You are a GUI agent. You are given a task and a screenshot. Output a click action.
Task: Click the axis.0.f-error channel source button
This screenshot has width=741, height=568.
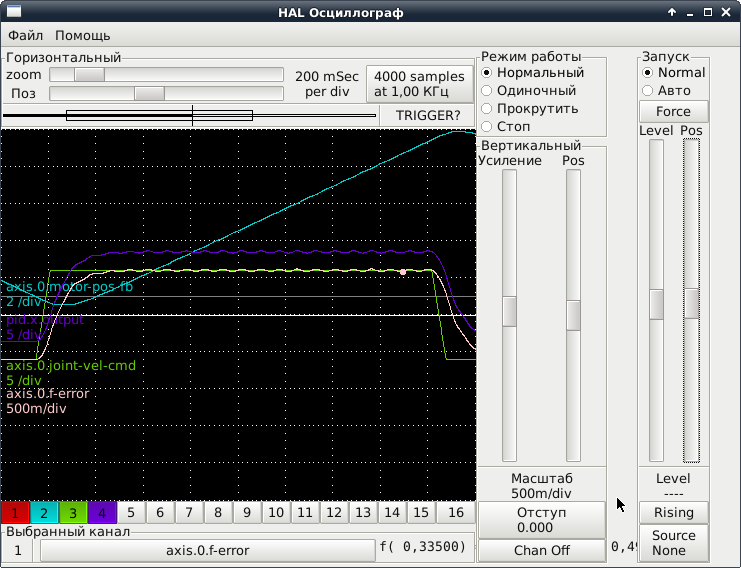pos(207,551)
